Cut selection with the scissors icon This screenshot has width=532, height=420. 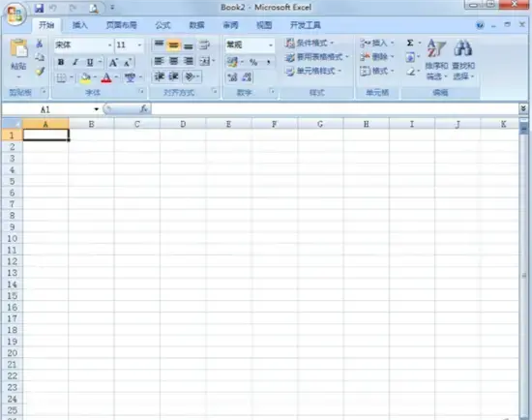click(x=40, y=44)
